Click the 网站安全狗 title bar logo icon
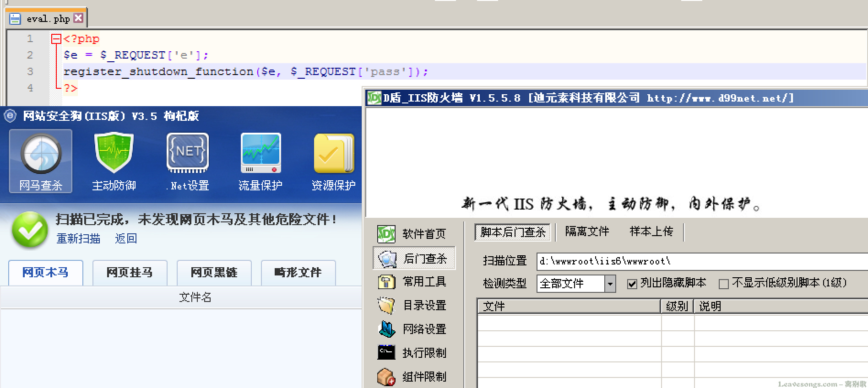 click(10, 116)
